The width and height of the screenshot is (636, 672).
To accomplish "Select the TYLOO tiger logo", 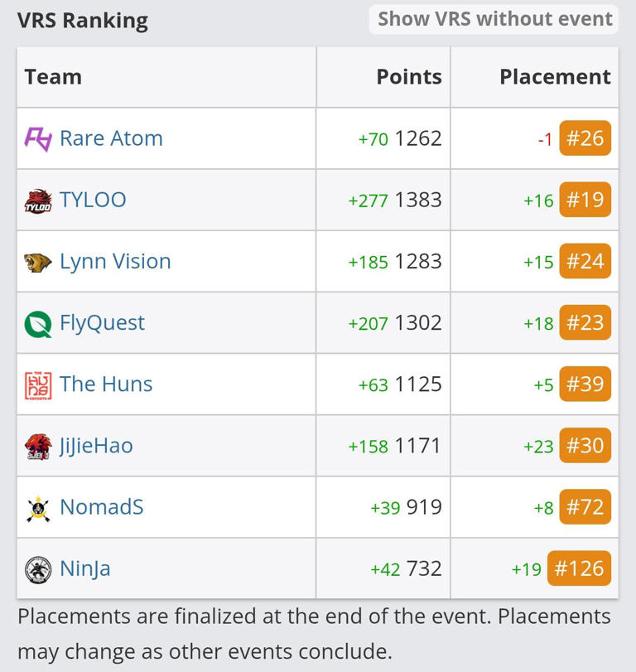I will click(x=36, y=200).
